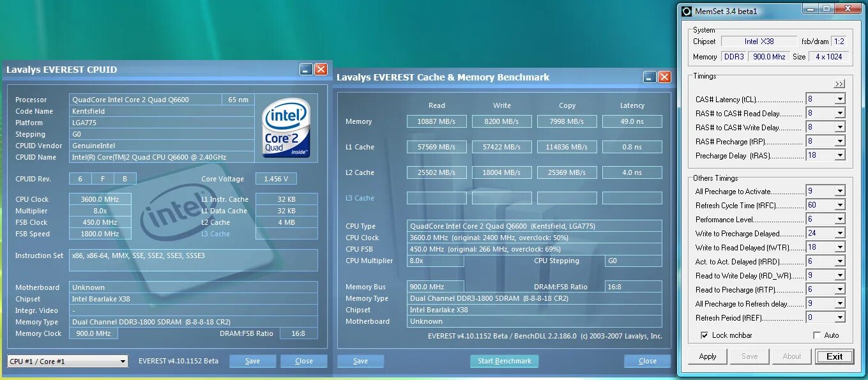Open the Act. to Act. Delayed (tRRD) dropdown
Image resolution: width=868 pixels, height=380 pixels.
(x=840, y=262)
